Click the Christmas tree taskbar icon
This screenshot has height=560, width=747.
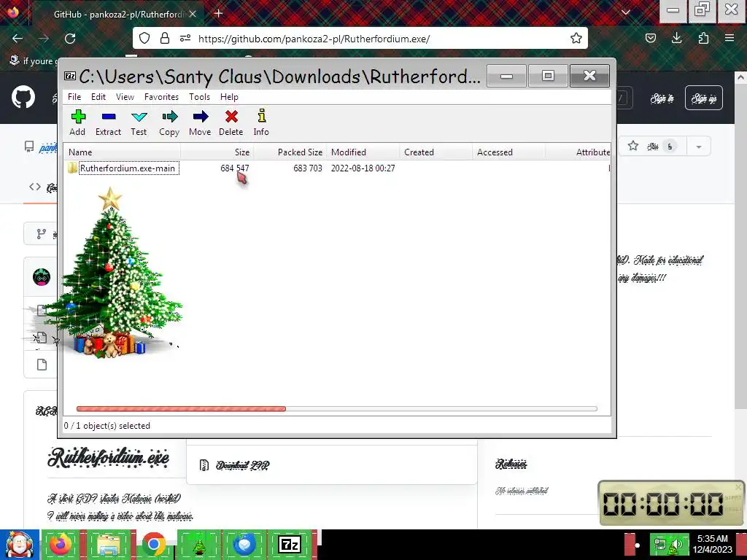(198, 545)
